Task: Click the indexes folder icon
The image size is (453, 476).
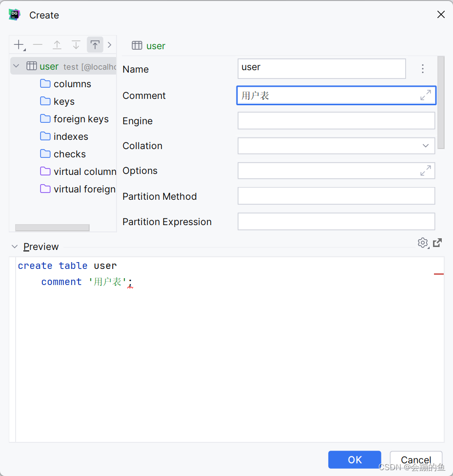Action: [x=45, y=136]
